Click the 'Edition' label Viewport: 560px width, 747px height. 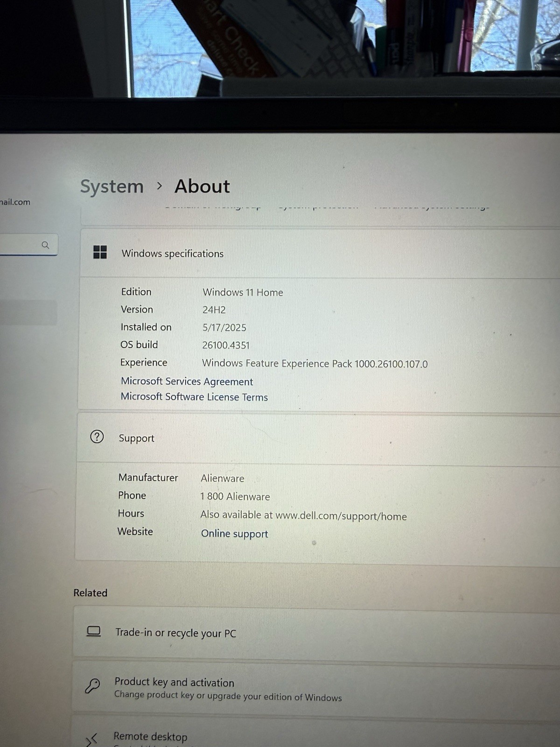[x=136, y=292]
